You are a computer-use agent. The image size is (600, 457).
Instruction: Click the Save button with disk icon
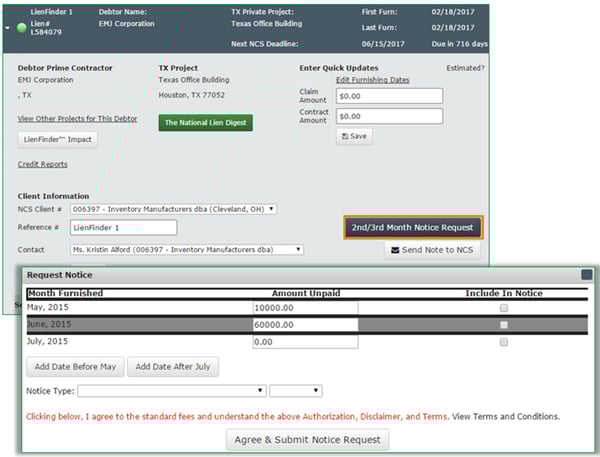coord(354,136)
